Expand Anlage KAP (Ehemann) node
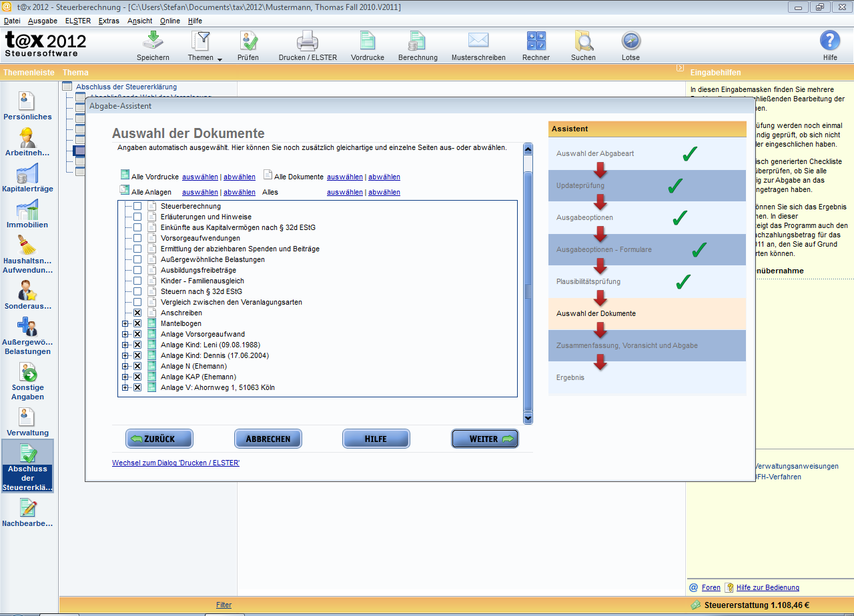This screenshot has height=616, width=854. click(125, 377)
